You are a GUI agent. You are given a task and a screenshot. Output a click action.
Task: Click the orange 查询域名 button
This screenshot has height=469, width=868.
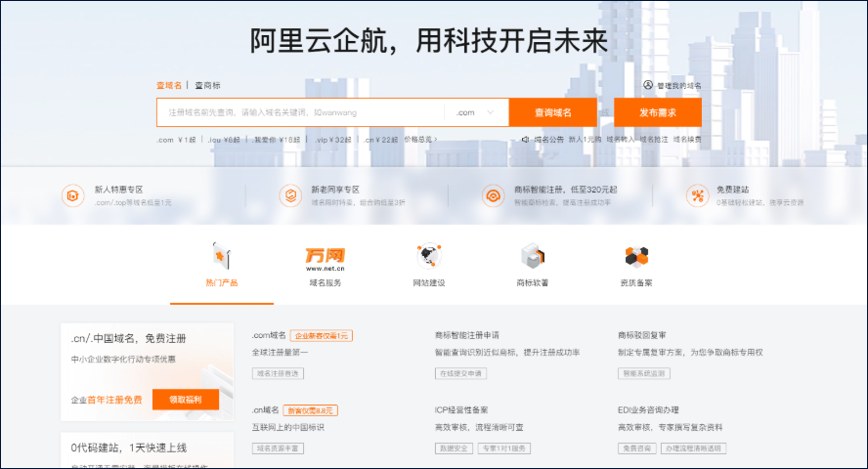(553, 112)
